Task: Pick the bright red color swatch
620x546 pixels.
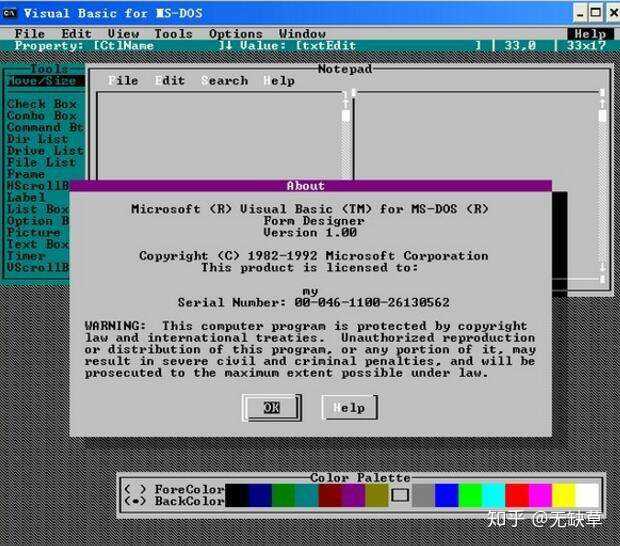Action: [517, 495]
